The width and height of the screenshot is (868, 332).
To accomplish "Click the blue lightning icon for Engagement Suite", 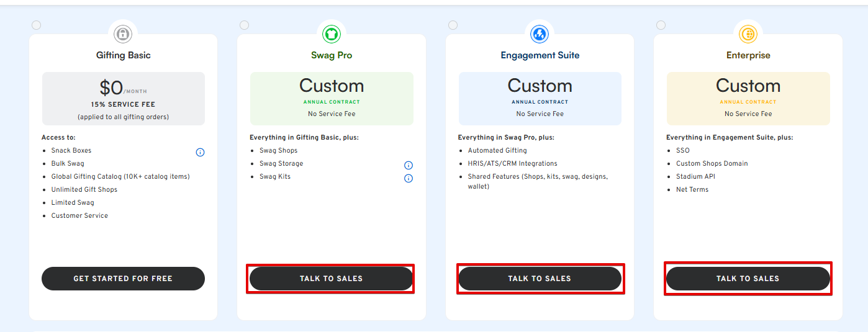I will 540,34.
